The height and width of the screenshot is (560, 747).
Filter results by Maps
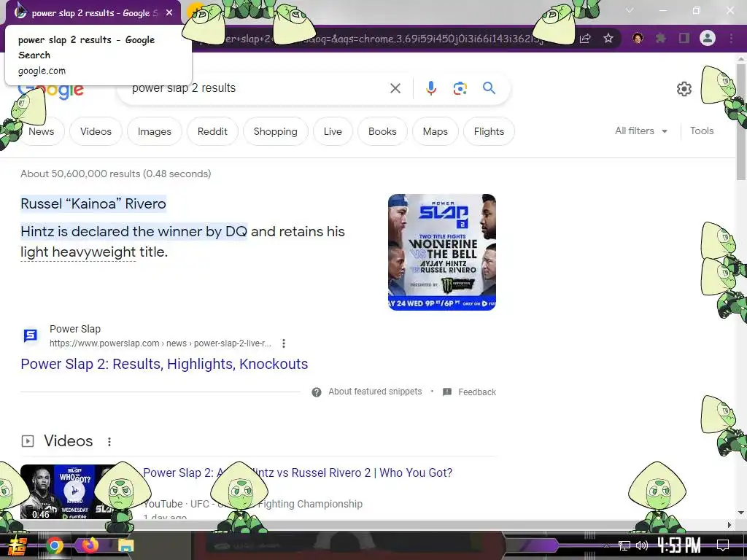click(436, 131)
